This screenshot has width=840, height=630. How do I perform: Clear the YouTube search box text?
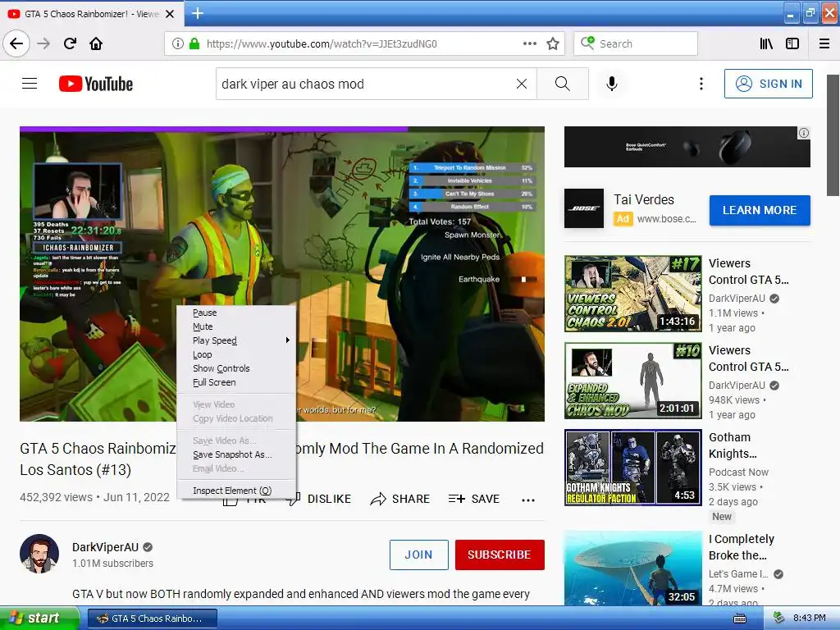521,84
